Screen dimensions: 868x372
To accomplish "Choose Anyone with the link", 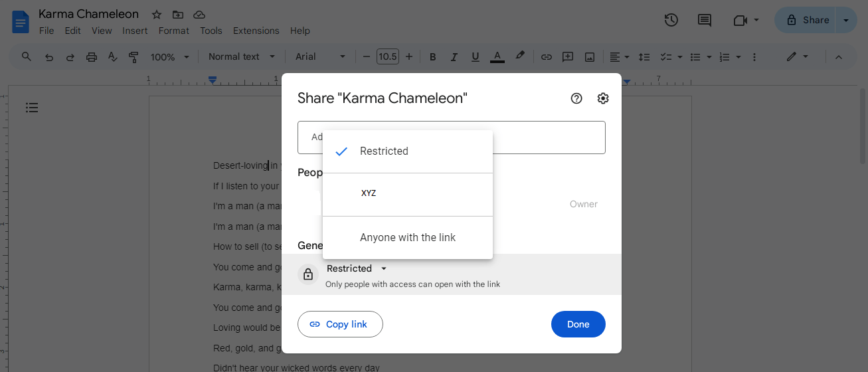I will tap(408, 237).
